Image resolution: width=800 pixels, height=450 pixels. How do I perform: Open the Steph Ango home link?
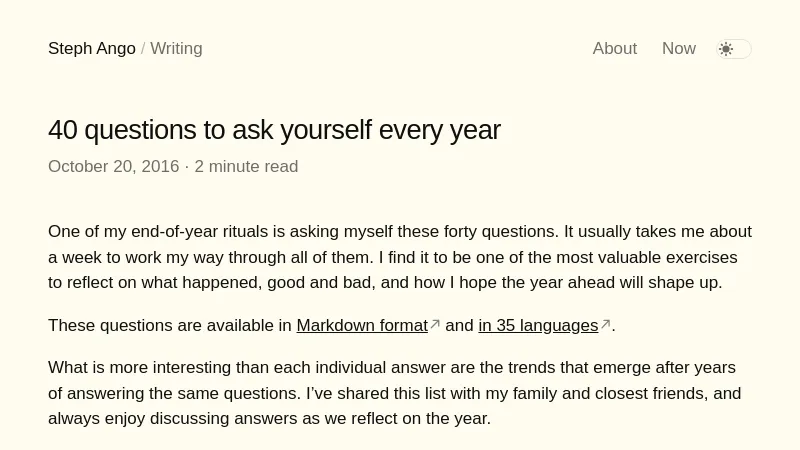91,49
